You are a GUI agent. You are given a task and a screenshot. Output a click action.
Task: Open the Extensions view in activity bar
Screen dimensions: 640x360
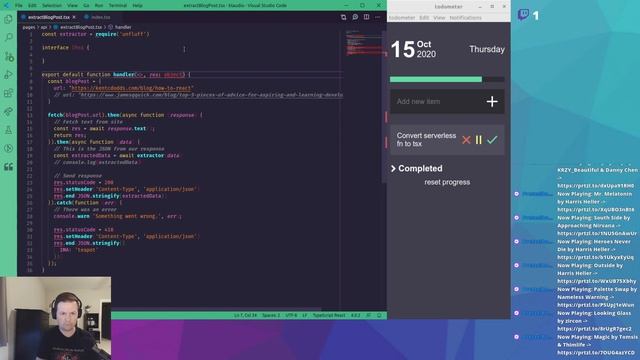click(8, 93)
